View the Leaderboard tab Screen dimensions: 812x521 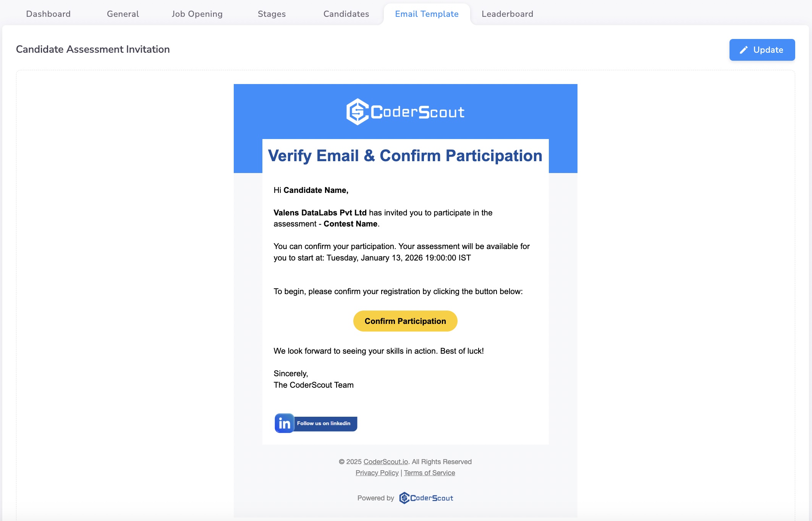pos(507,14)
